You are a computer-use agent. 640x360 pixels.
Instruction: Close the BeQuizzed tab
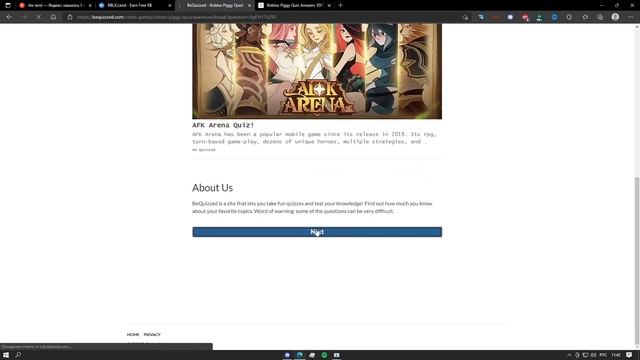(249, 5)
